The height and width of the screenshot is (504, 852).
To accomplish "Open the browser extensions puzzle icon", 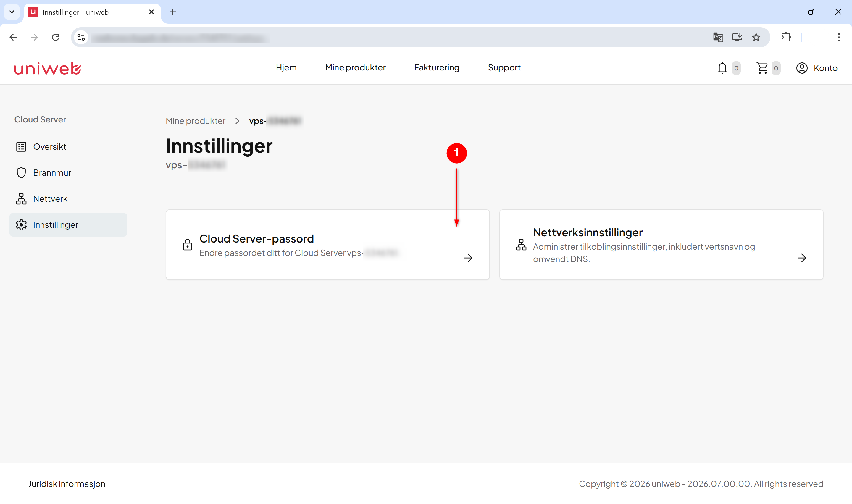I will pyautogui.click(x=786, y=37).
